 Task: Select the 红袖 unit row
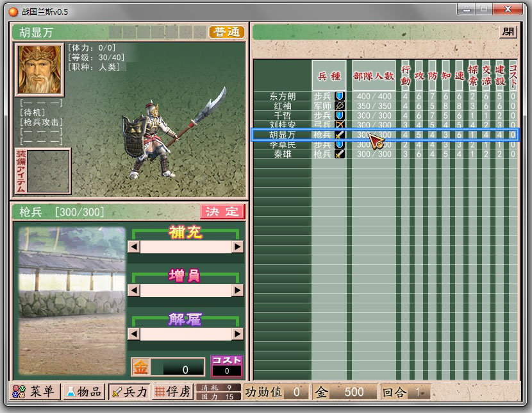click(385, 106)
